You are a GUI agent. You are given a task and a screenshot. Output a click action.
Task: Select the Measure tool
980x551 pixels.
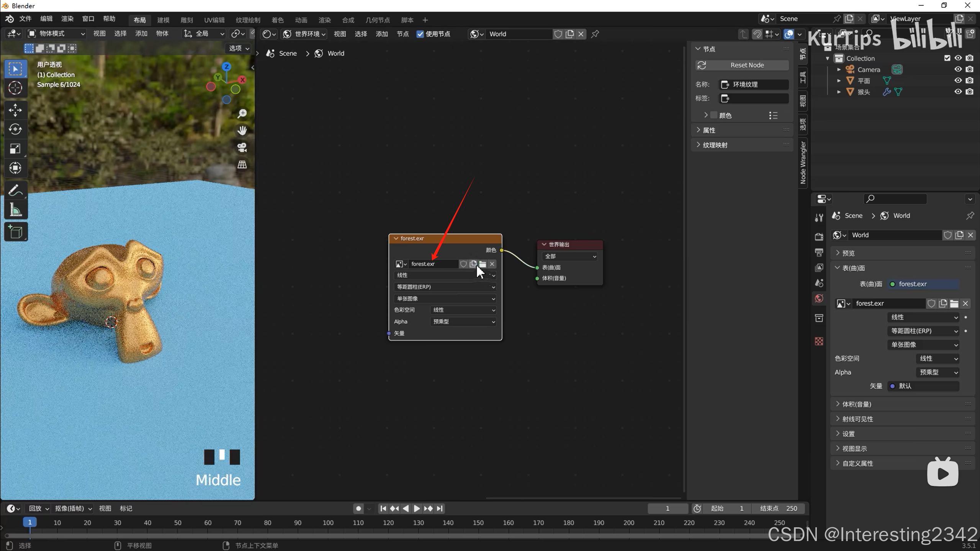15,210
